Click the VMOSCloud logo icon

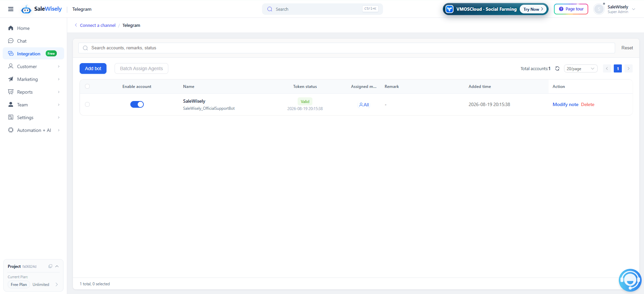pyautogui.click(x=449, y=9)
